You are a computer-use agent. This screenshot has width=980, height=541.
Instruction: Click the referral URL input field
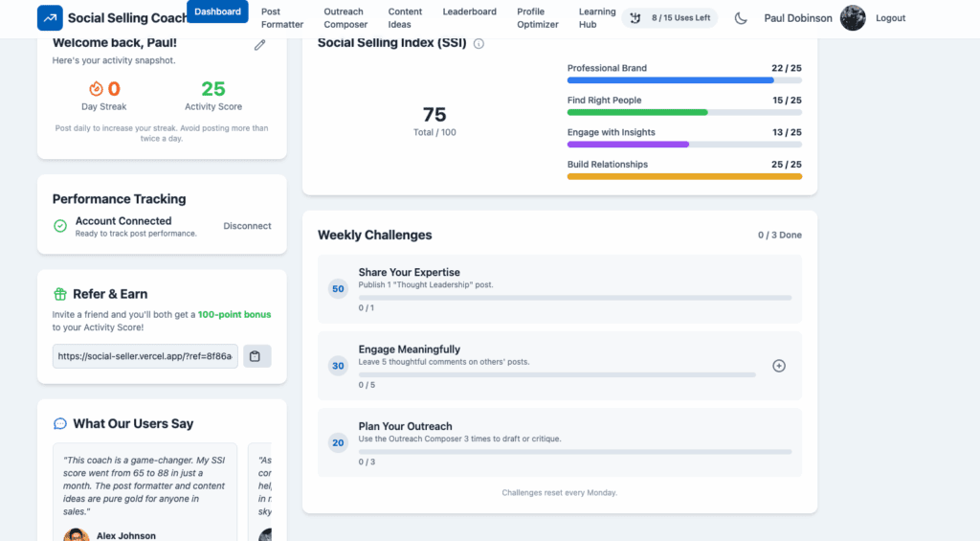(x=145, y=356)
